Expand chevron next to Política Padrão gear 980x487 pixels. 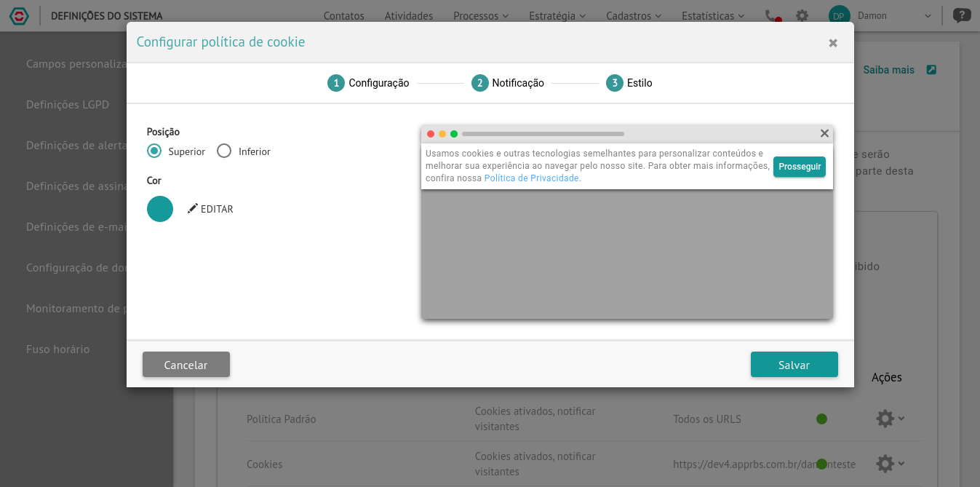pyautogui.click(x=901, y=419)
